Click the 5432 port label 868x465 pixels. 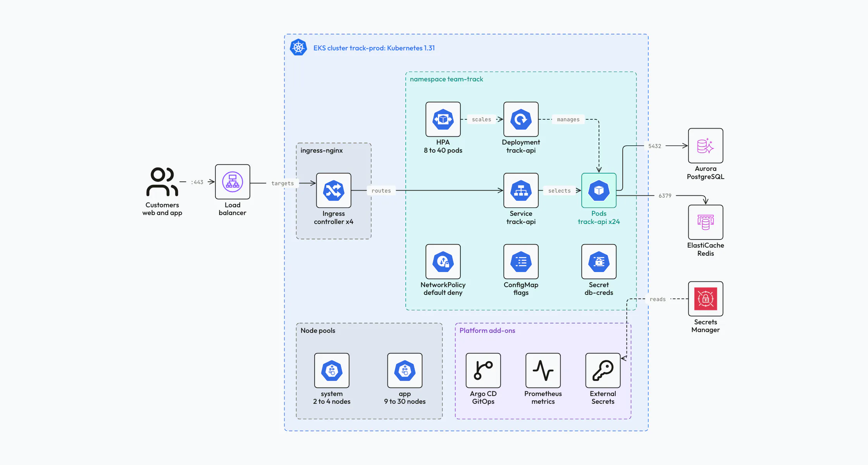click(x=654, y=146)
